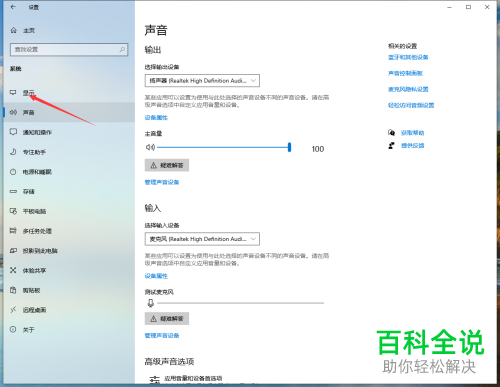Open 麦克风隐私设置 link
Viewport: 500px width, 387px height.
click(408, 89)
